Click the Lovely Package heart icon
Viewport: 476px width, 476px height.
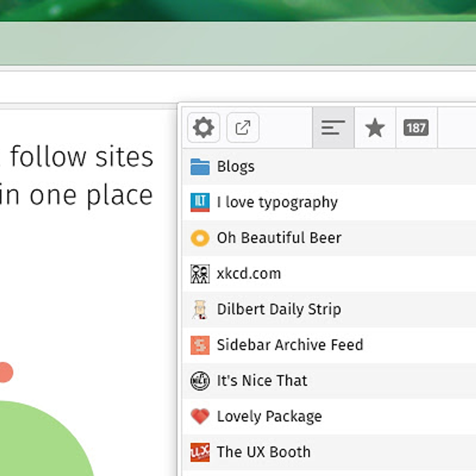click(200, 416)
